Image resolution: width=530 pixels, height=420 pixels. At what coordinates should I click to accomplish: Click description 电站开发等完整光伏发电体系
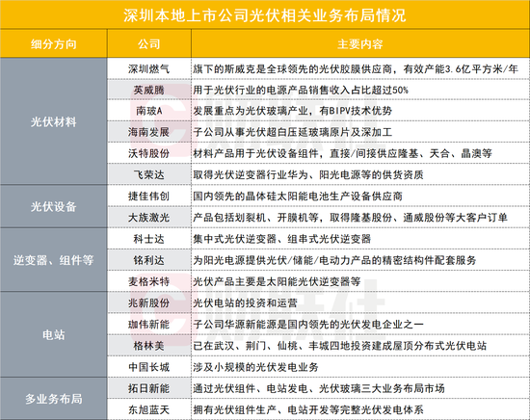click(308, 409)
